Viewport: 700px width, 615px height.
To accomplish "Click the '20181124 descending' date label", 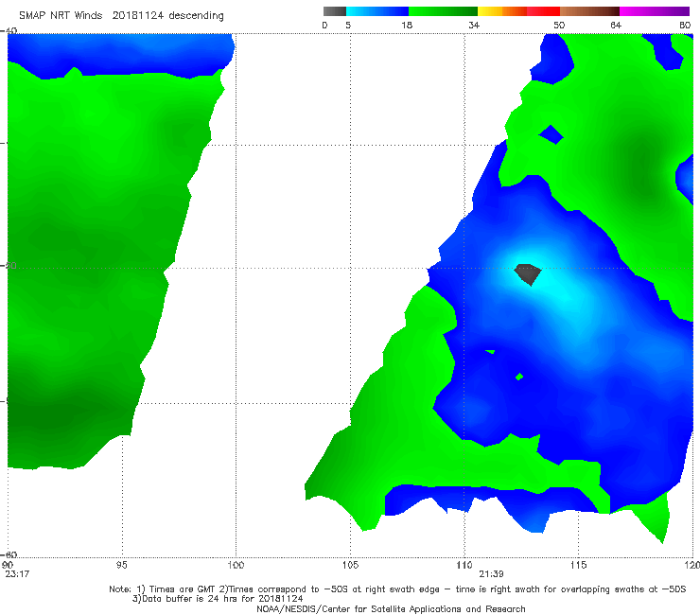I will click(x=167, y=15).
